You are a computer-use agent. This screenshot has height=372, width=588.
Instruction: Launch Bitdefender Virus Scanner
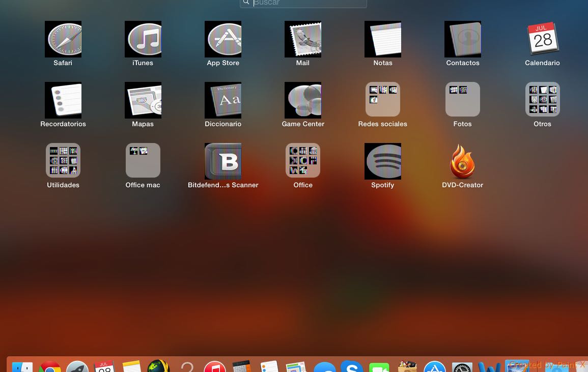click(223, 161)
